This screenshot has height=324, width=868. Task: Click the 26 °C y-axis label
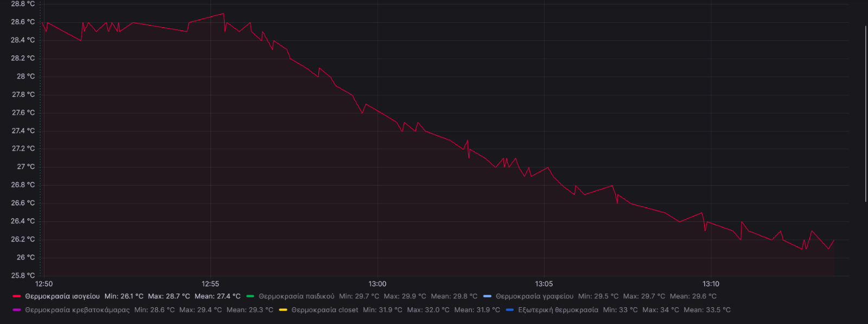point(25,257)
